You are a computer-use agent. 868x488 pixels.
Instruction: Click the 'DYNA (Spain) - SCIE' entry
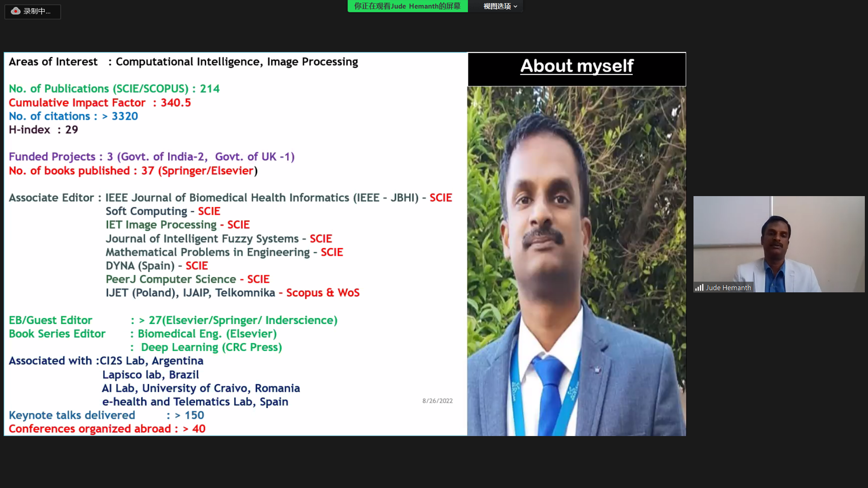pos(156,266)
